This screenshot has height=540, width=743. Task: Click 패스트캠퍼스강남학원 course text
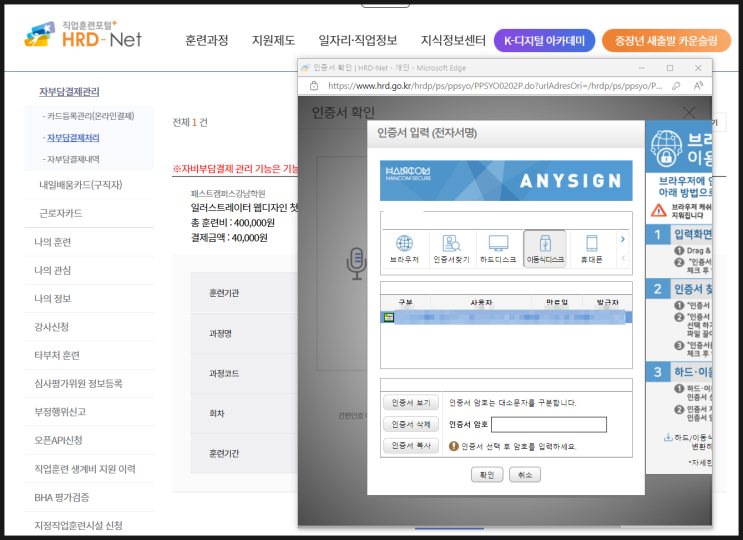tap(228, 193)
